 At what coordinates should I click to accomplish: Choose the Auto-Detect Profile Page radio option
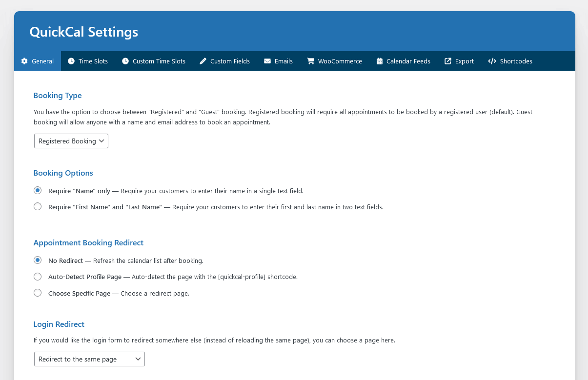coord(38,277)
